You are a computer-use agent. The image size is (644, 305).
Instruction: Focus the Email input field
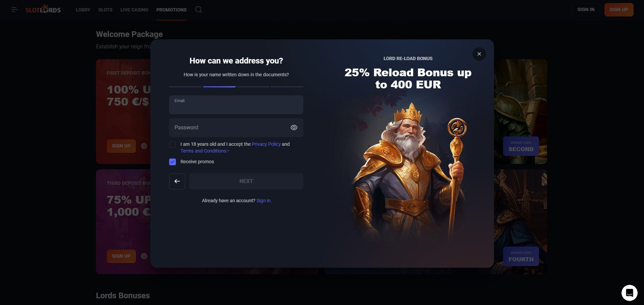point(236,105)
